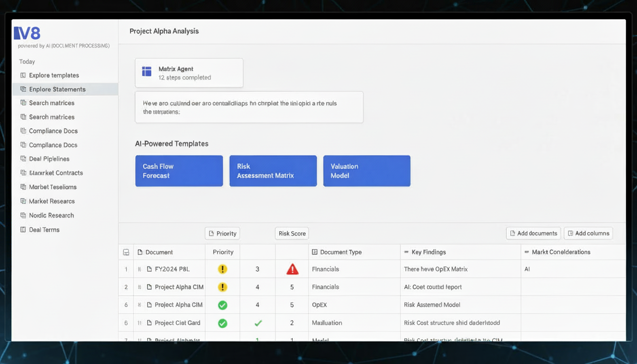Click the matrix icon beside Nordic Research
The image size is (637, 364).
(x=22, y=215)
